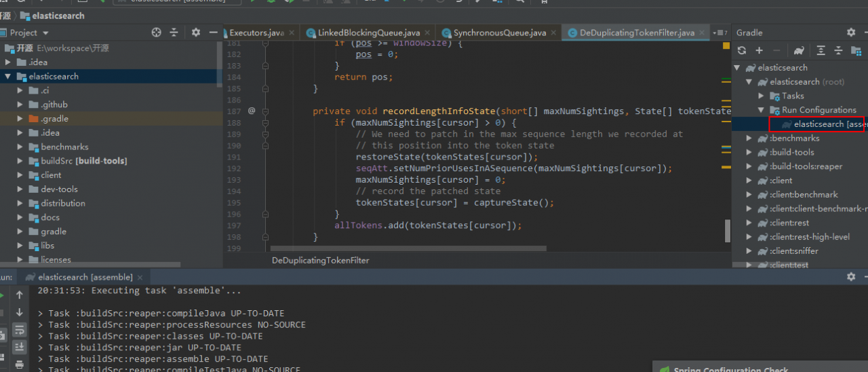Select the distribution folder
Screen dimensions: 868x372
click(63, 204)
